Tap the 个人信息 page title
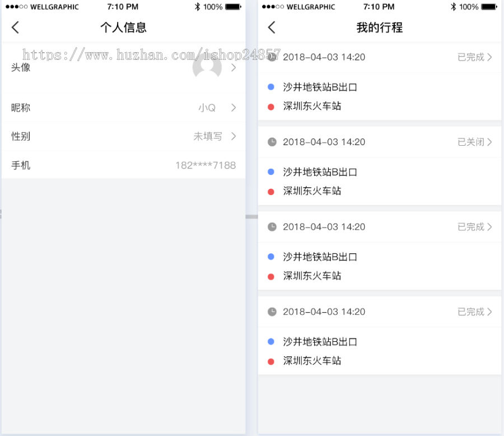Image resolution: width=504 pixels, height=436 pixels. click(123, 27)
